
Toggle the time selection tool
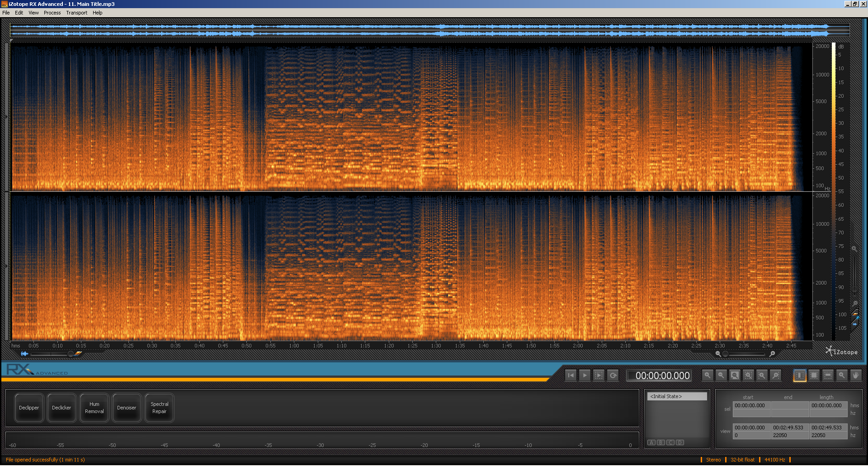799,375
